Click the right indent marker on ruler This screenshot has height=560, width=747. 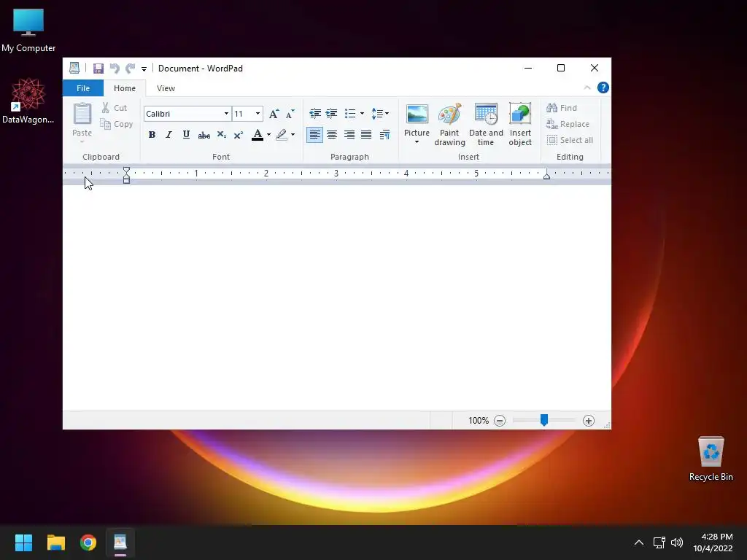click(x=546, y=175)
